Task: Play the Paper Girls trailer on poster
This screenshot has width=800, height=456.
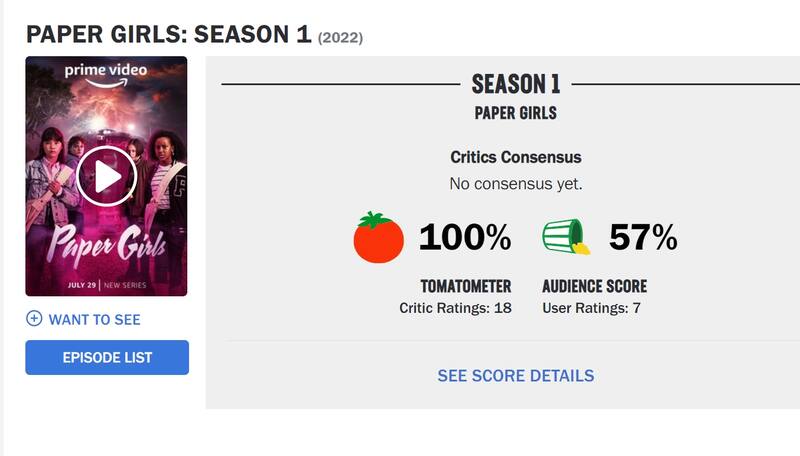Action: tap(106, 177)
